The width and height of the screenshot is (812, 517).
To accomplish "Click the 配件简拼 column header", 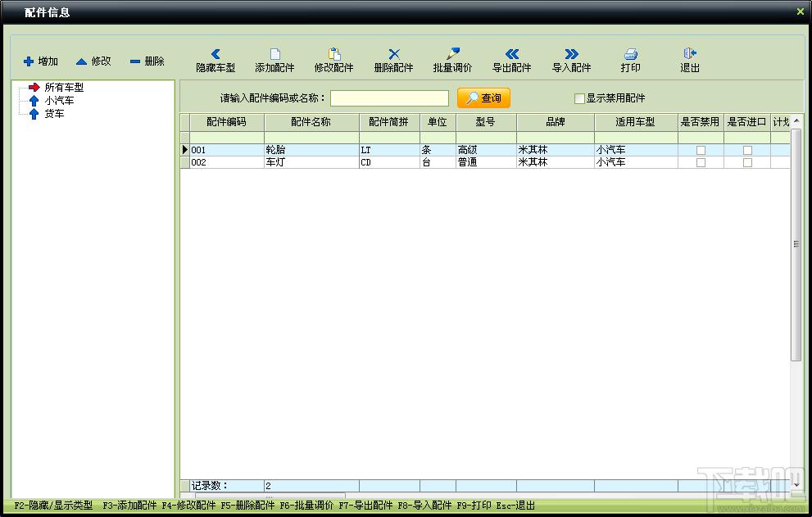I will (389, 122).
